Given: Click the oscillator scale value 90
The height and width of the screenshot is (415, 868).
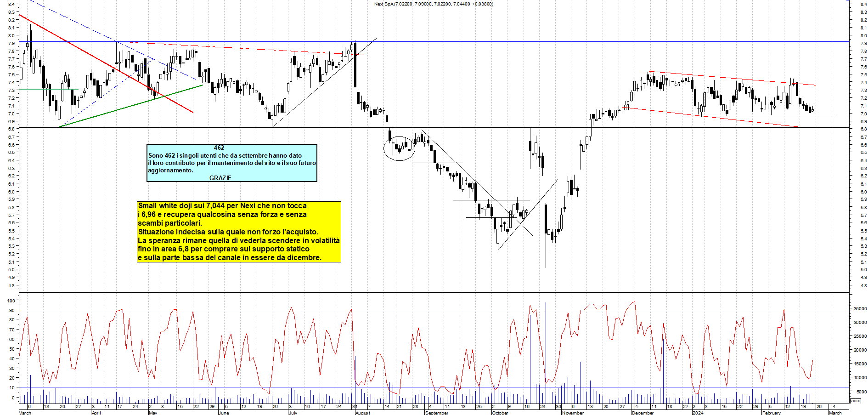Looking at the screenshot, I should point(12,310).
